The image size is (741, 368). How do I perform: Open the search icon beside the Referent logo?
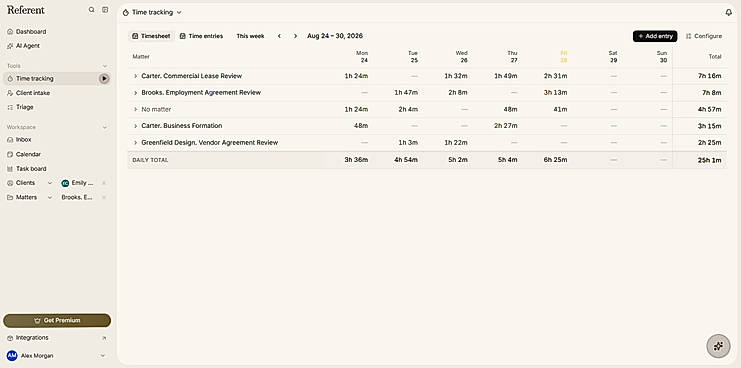click(91, 10)
